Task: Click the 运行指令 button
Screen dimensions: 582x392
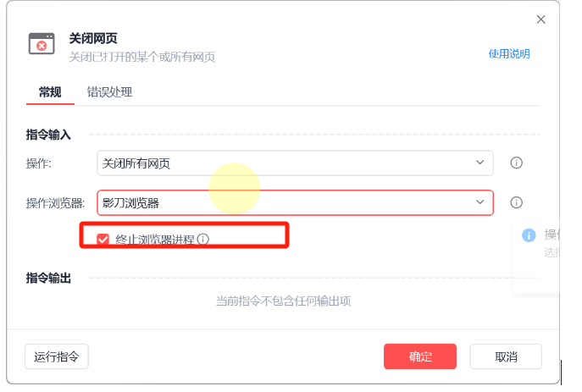Action: (57, 356)
